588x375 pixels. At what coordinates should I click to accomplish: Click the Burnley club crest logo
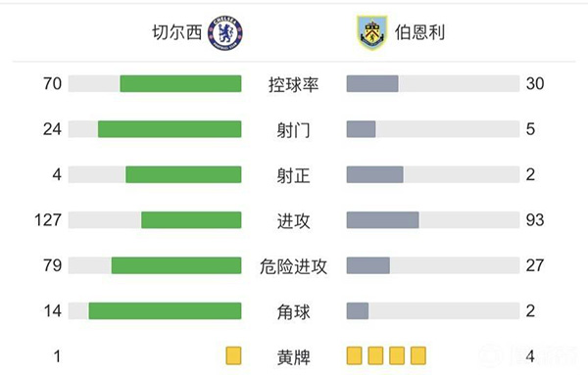coord(371,33)
